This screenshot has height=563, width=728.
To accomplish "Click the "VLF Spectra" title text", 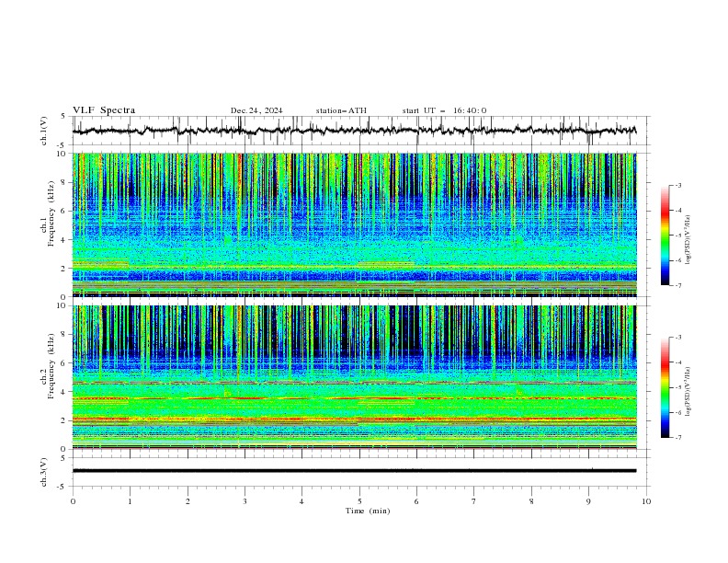I will [x=104, y=110].
